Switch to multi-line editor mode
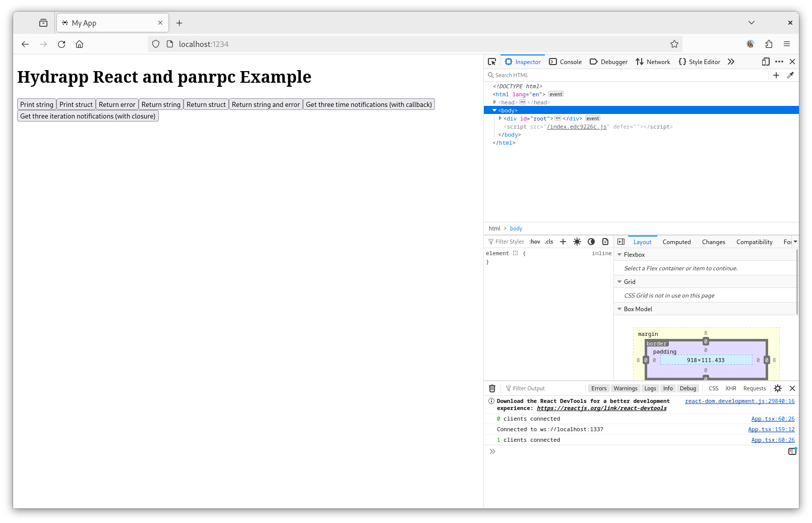812x523 pixels. pos(792,451)
